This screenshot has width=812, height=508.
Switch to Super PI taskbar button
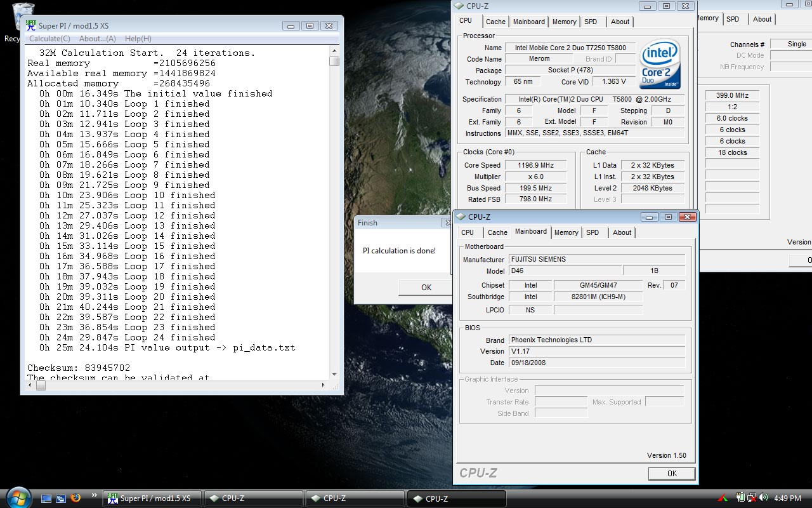coord(152,498)
